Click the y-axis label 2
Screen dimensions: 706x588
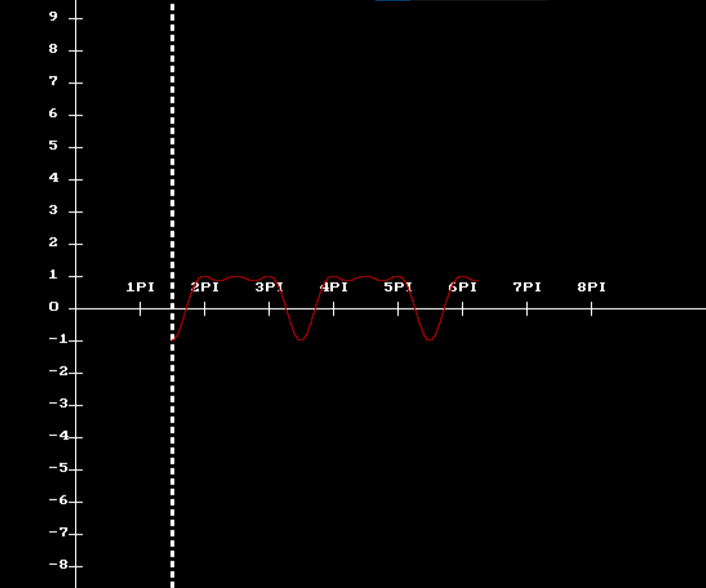(x=54, y=242)
